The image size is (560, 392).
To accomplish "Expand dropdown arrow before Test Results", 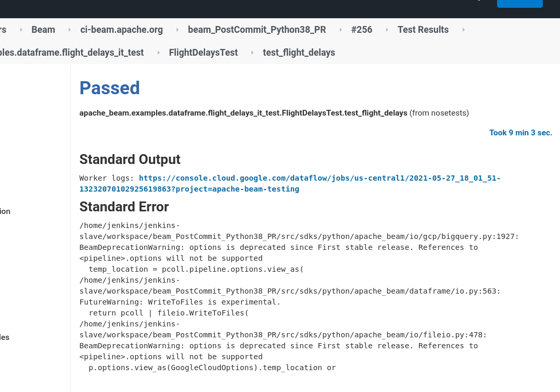I will pyautogui.click(x=387, y=30).
